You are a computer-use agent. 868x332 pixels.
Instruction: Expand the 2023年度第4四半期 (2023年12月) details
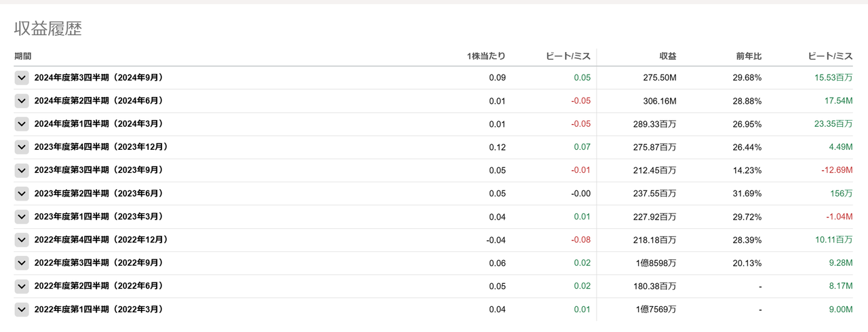(x=22, y=147)
